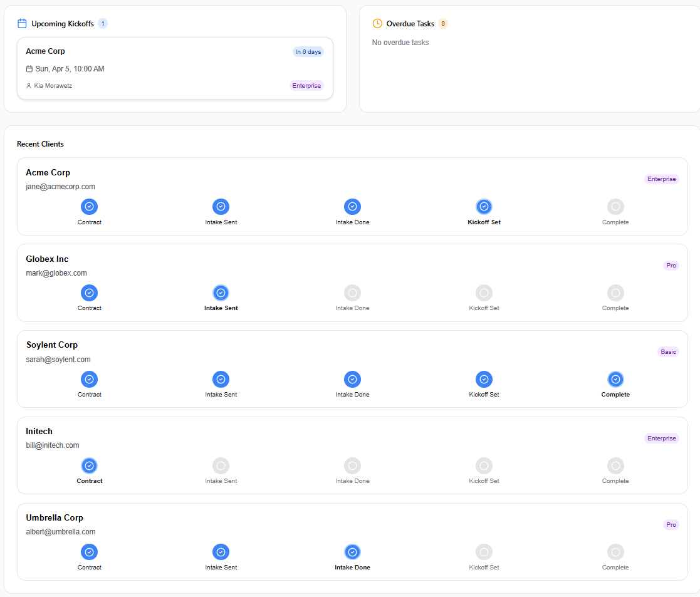Click the Intake Sent stage icon on the Acme Corp row
Viewport: 700px width, 597px height.
(x=221, y=206)
